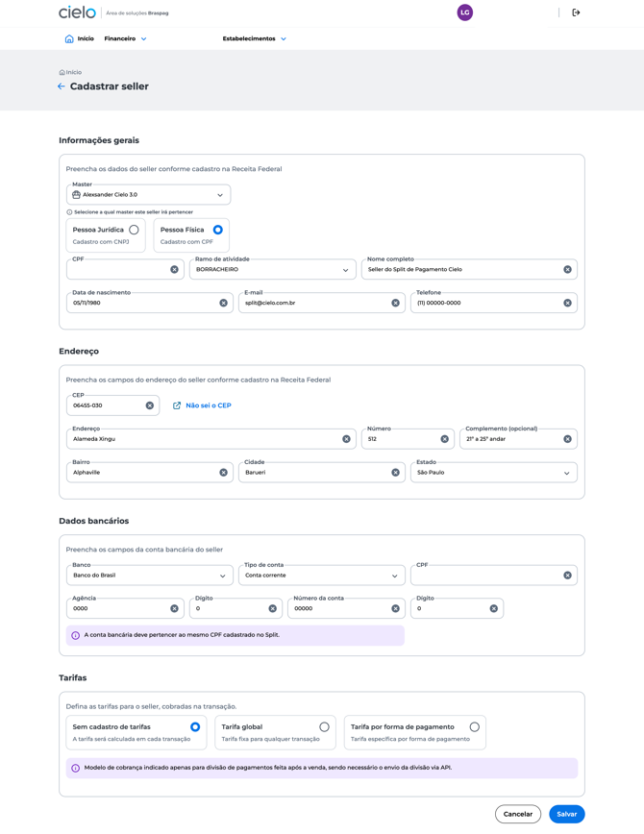Image resolution: width=644 pixels, height=834 pixels.
Task: Click the LG user avatar
Action: tap(465, 12)
